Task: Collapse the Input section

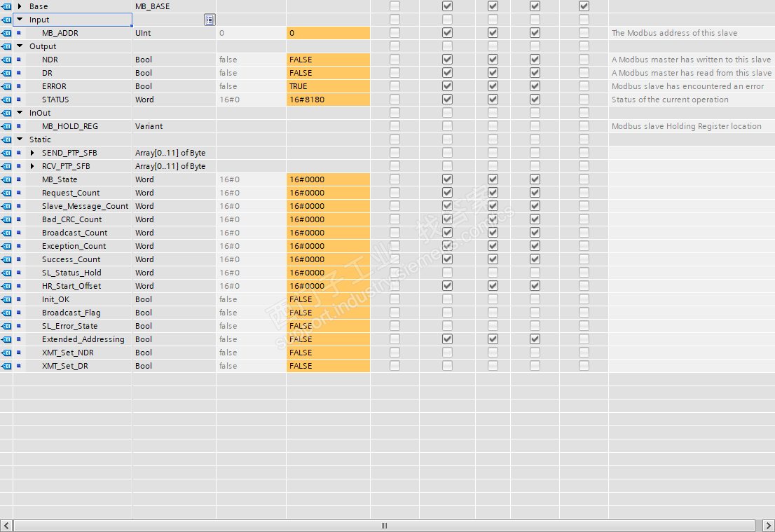Action: click(x=20, y=20)
